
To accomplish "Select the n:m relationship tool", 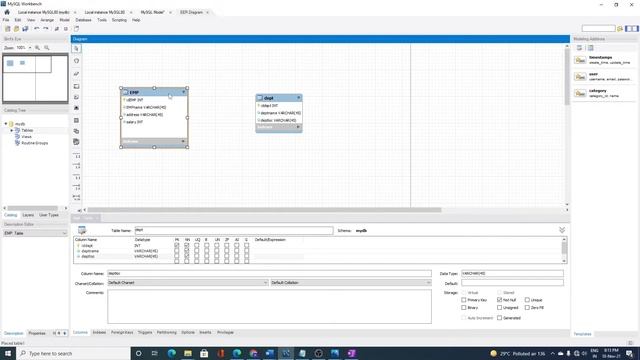I will pyautogui.click(x=76, y=198).
